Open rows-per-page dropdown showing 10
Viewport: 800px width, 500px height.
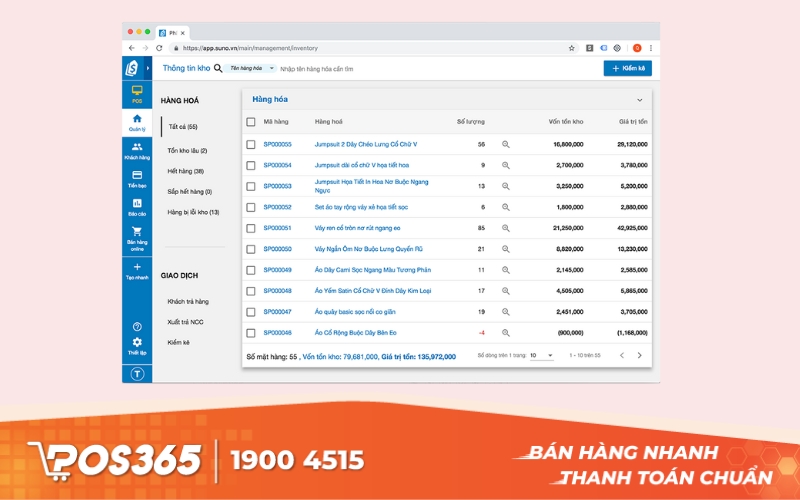click(x=541, y=355)
